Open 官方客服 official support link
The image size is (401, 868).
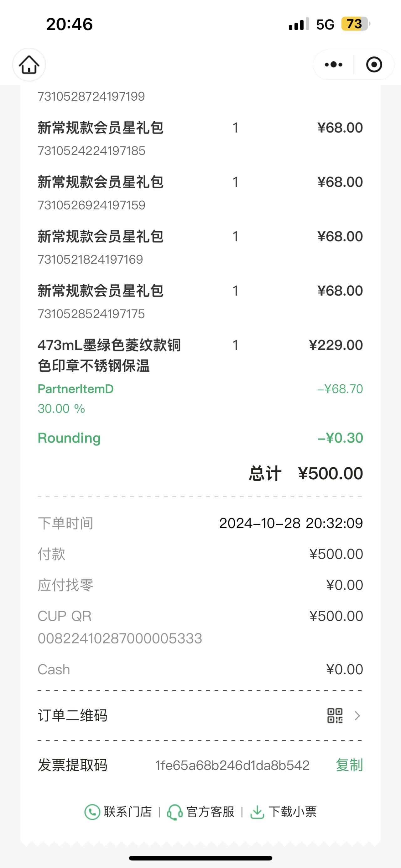pos(211,812)
